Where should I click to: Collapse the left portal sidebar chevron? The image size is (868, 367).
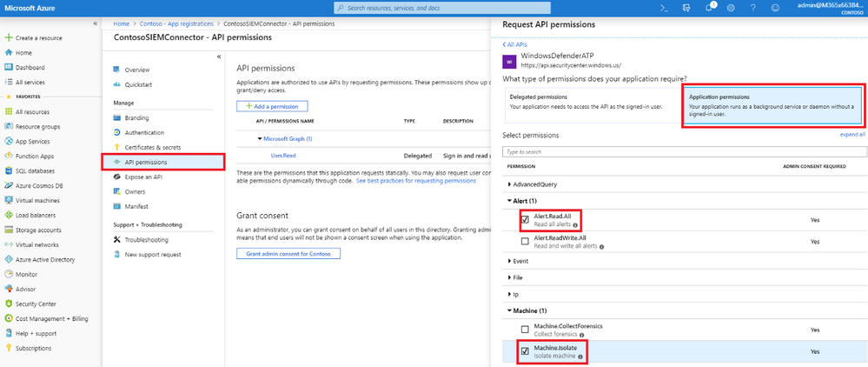coord(96,23)
